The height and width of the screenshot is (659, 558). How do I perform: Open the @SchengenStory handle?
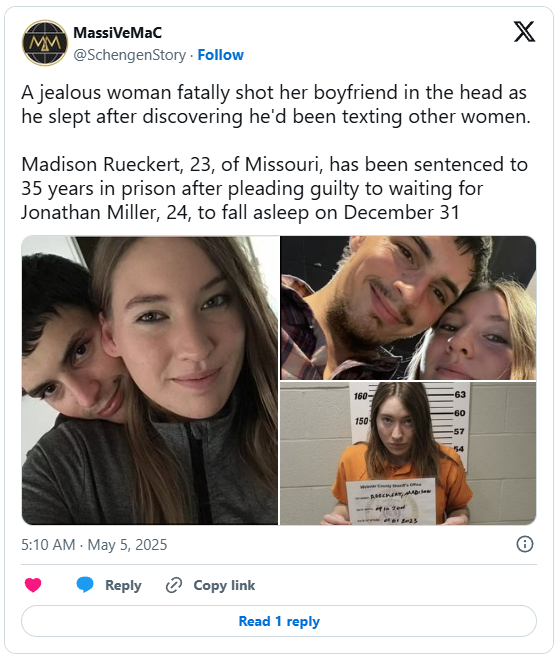pyautogui.click(x=129, y=55)
